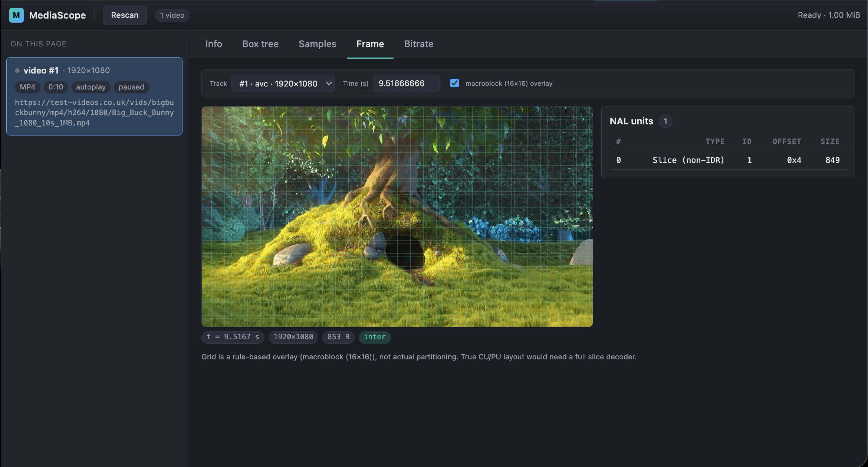Click the 0x4 offset value

tap(794, 160)
